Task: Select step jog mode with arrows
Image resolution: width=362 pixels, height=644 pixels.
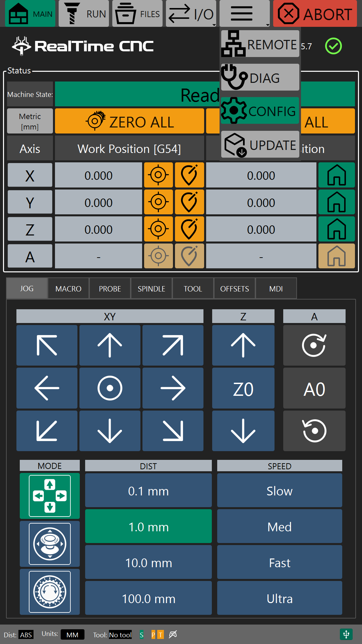Action: tap(50, 496)
